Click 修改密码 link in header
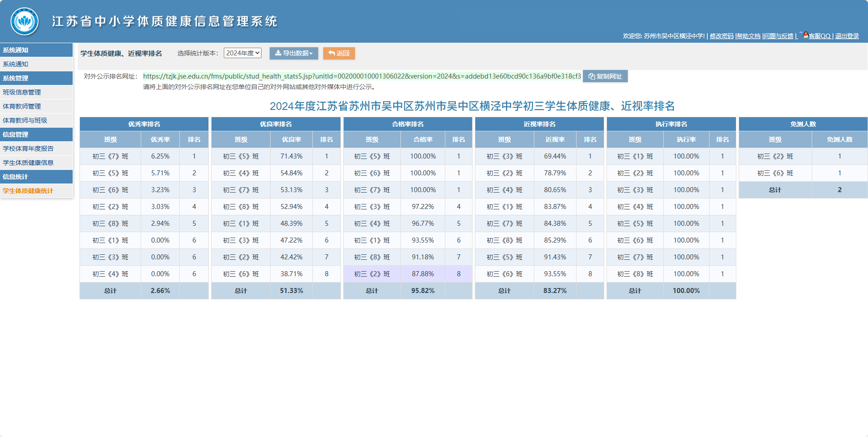Image resolution: width=868 pixels, height=437 pixels. 721,36
